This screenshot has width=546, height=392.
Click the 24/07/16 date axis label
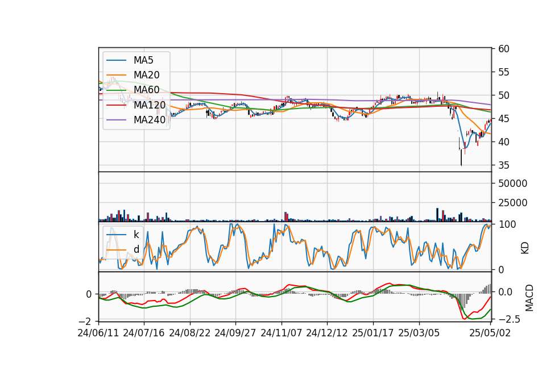coord(144,333)
